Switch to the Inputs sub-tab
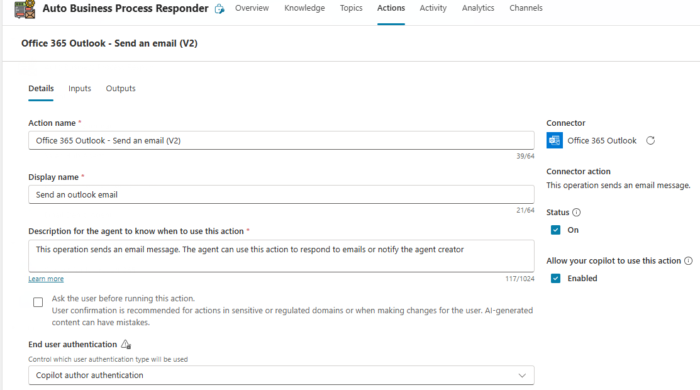This screenshot has width=700, height=390. click(79, 88)
